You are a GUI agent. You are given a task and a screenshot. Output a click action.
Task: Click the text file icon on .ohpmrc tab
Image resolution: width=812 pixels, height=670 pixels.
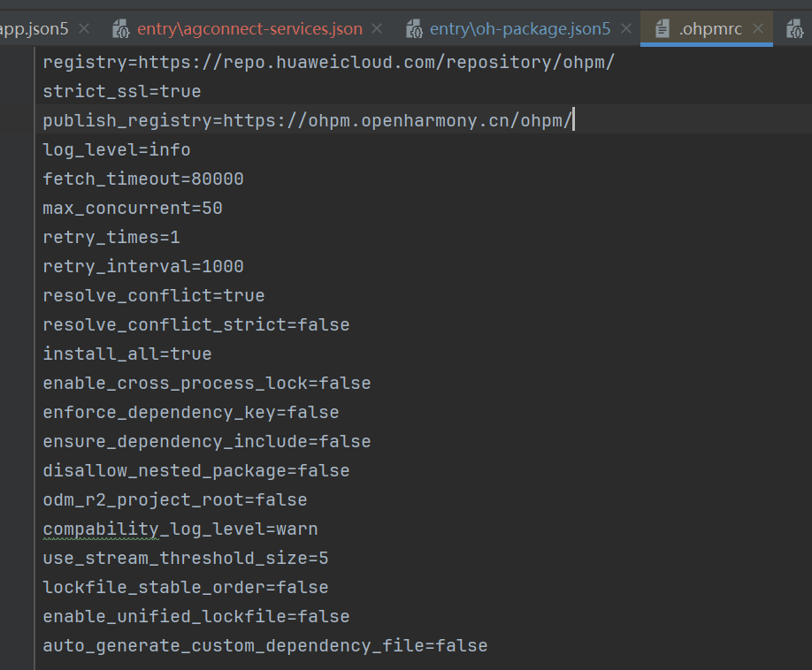coord(662,29)
